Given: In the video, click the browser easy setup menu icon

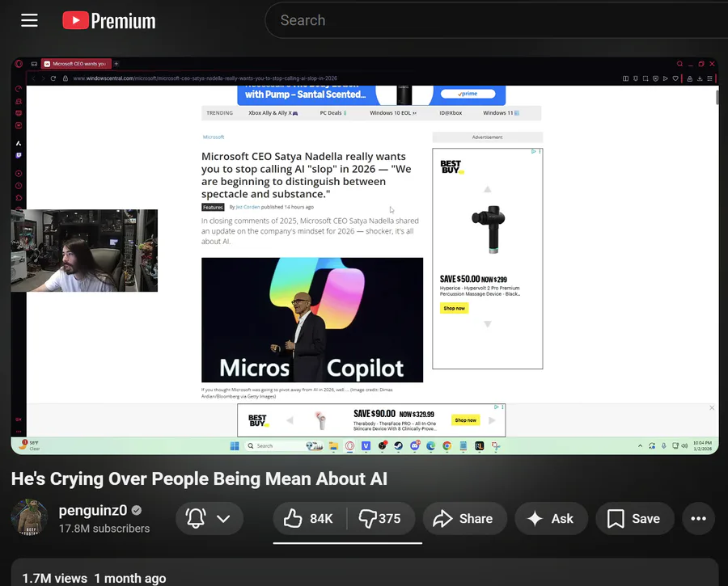Looking at the screenshot, I should tap(709, 78).
